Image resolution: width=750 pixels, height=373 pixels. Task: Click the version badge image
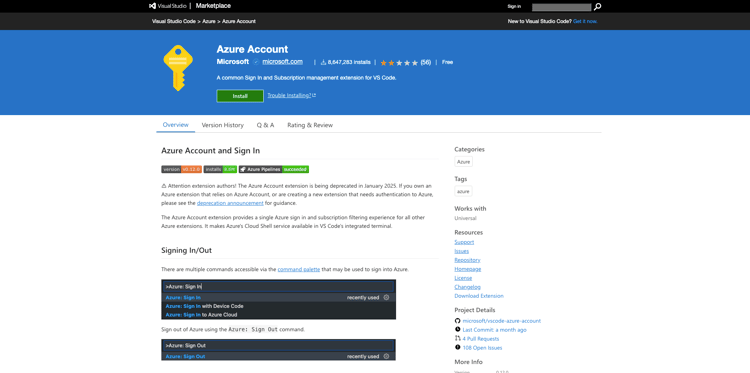181,169
